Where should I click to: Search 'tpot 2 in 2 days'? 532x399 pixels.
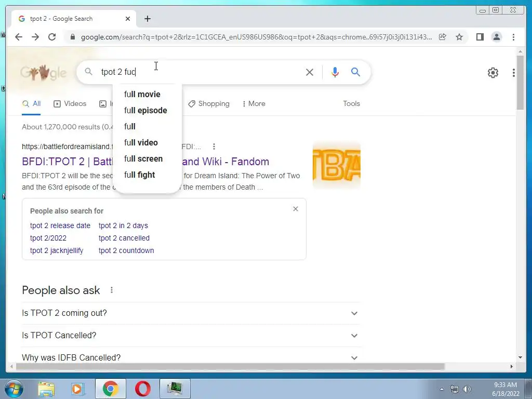pos(123,225)
